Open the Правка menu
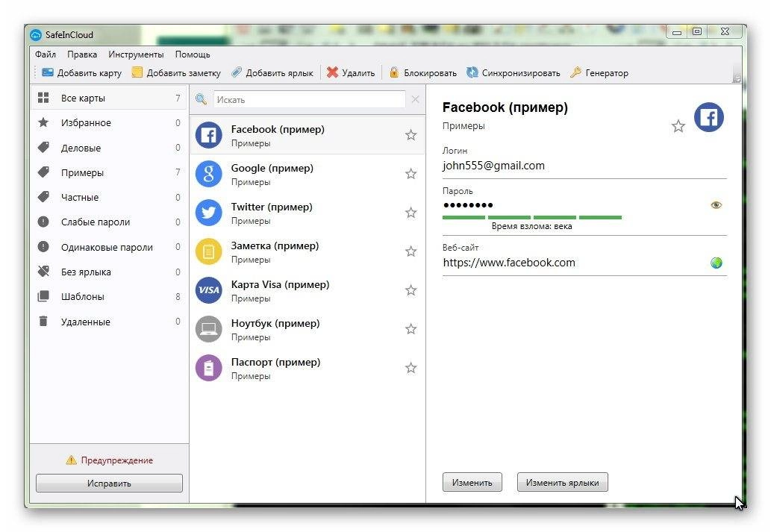 click(x=82, y=54)
